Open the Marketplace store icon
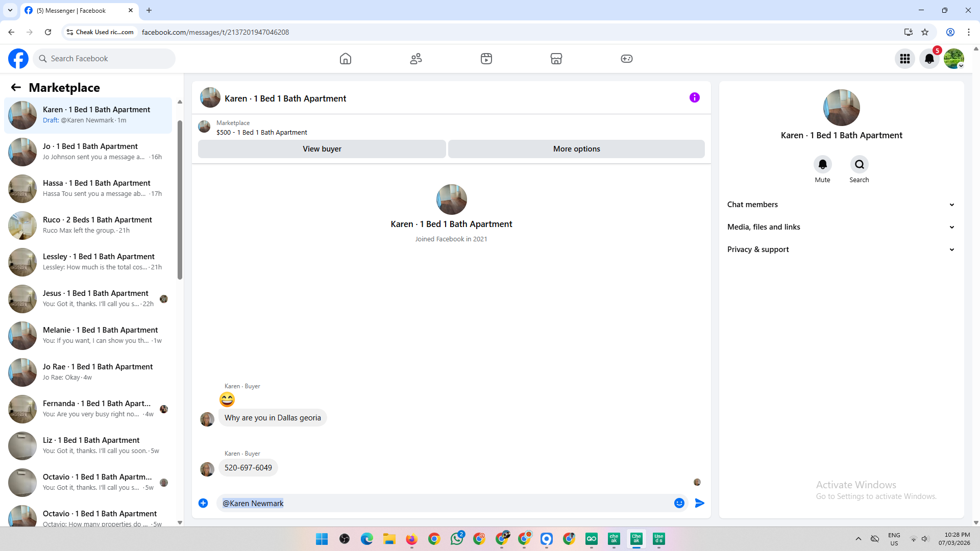980x551 pixels. point(556,59)
